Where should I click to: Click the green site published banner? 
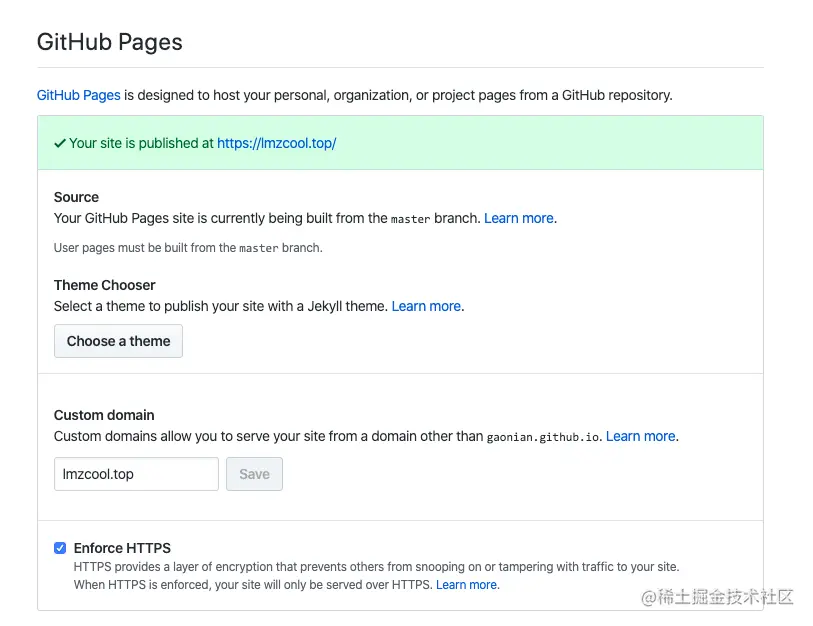pos(400,143)
